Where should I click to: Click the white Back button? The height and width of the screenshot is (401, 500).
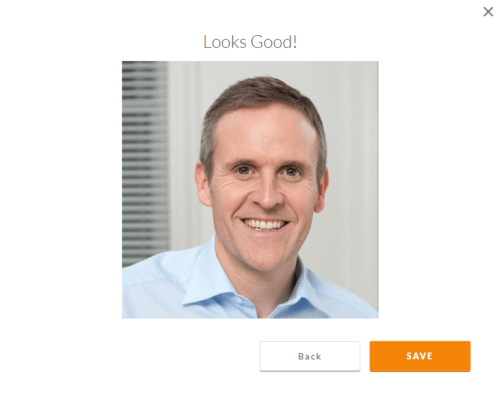310,356
